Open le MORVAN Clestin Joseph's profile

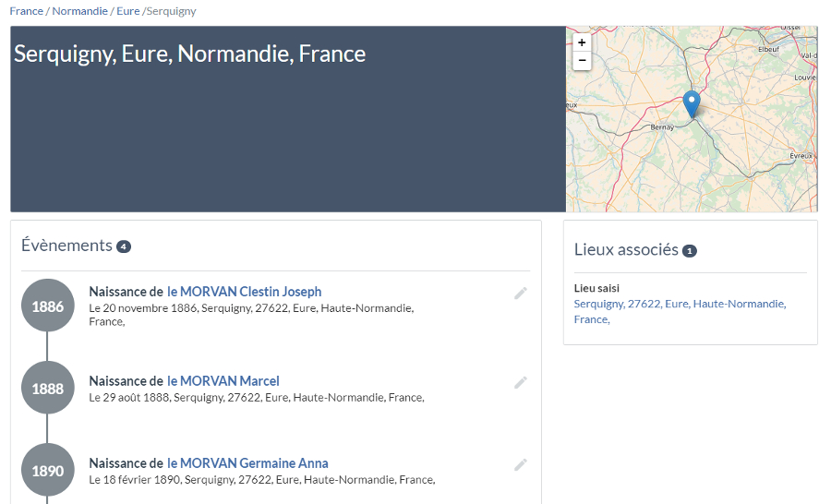244,292
